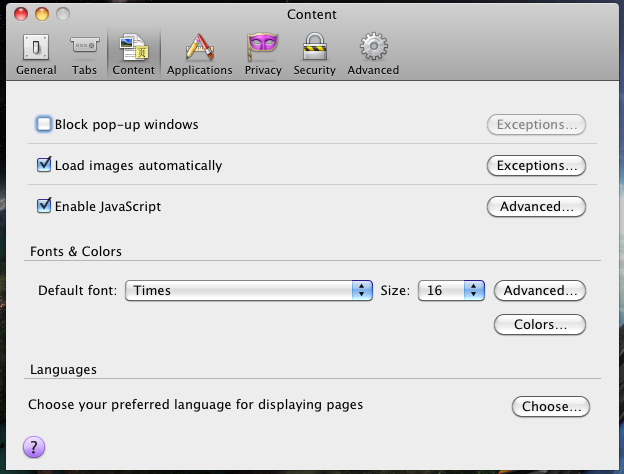The image size is (624, 474).
Task: Disable the Enable JavaScript checkbox
Action: point(44,206)
